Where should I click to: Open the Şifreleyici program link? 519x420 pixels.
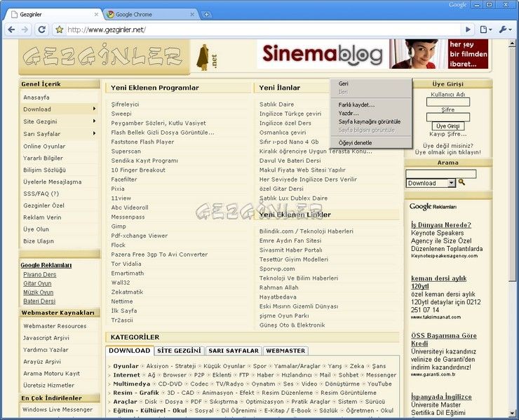coord(125,104)
